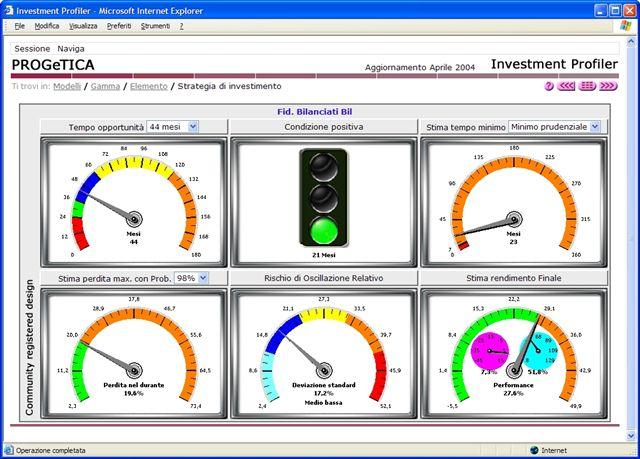This screenshot has width=640, height=459.
Task: Click the page scrollbar up arrow
Action: click(631, 42)
